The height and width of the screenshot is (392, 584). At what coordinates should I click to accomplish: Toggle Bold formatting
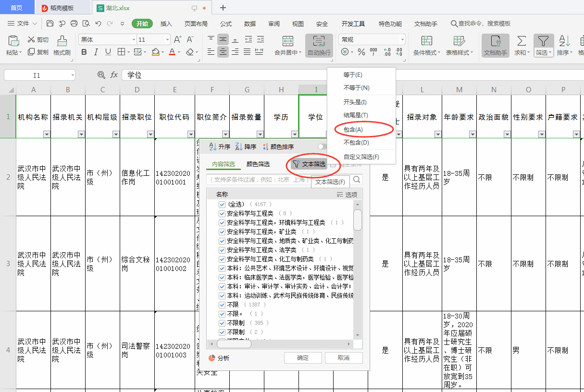tap(84, 52)
